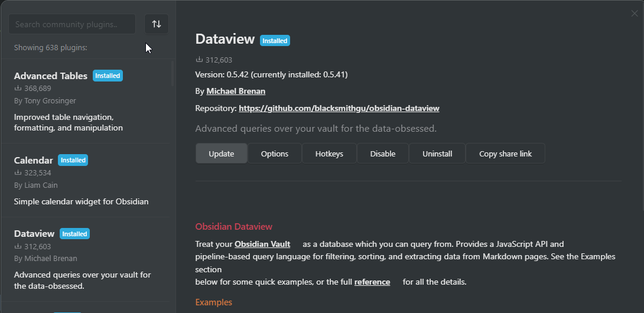Disable the Dataview plugin

[x=383, y=154]
